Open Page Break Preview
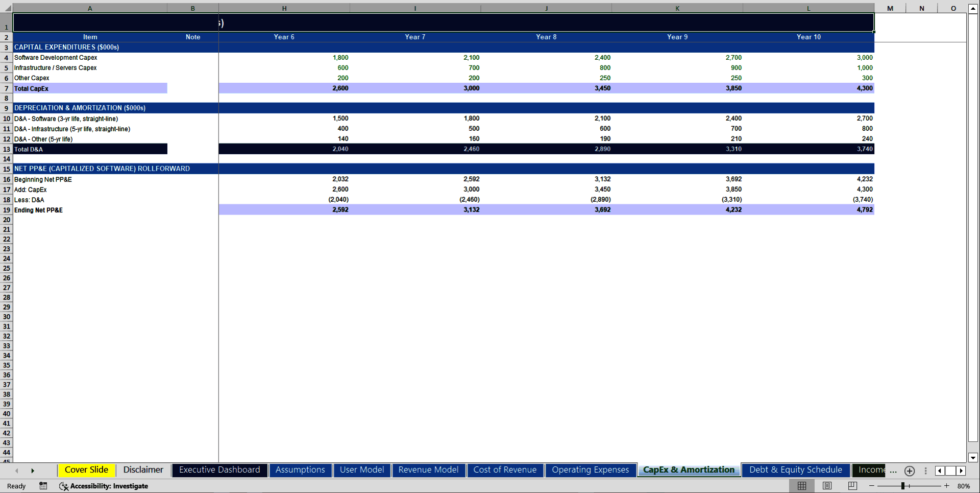This screenshot has width=980, height=493. click(851, 486)
